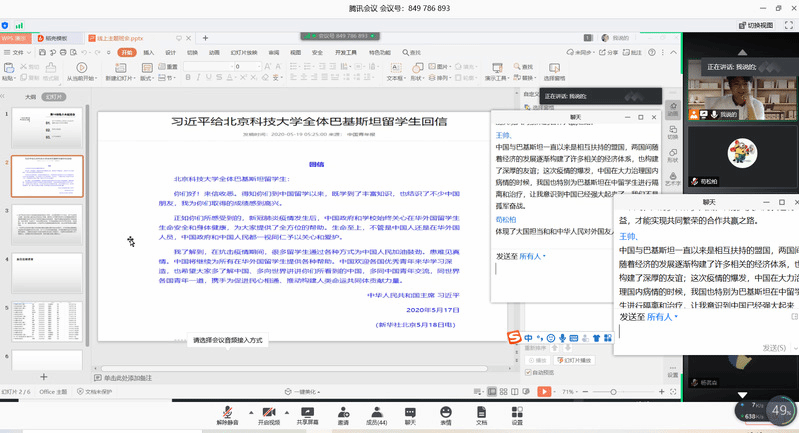The width and height of the screenshot is (799, 433).
Task: Click slideshow playback button in animation pane
Action: (x=574, y=360)
